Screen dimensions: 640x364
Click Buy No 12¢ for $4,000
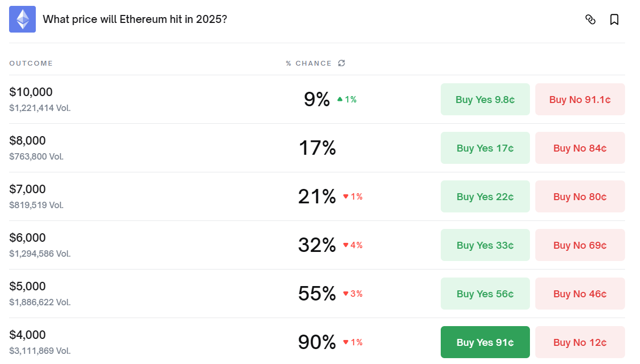[580, 342]
